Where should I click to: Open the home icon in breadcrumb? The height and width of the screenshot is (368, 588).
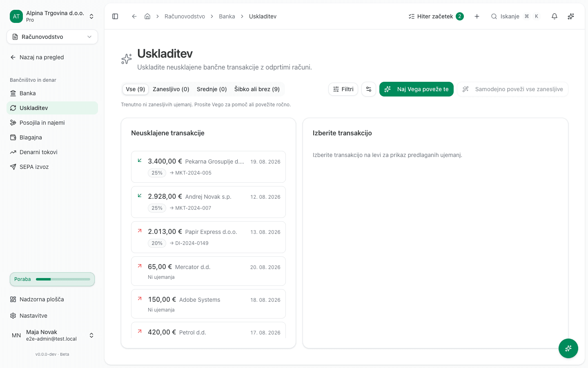[x=147, y=16]
